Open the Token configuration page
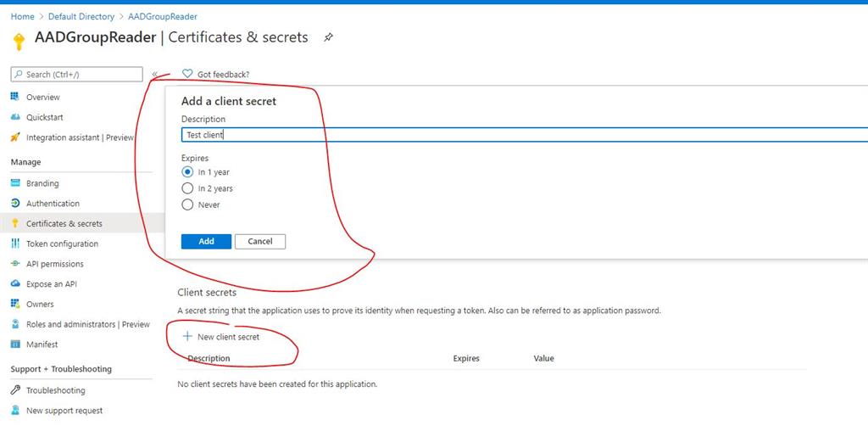Image resolution: width=868 pixels, height=448 pixels. click(63, 244)
